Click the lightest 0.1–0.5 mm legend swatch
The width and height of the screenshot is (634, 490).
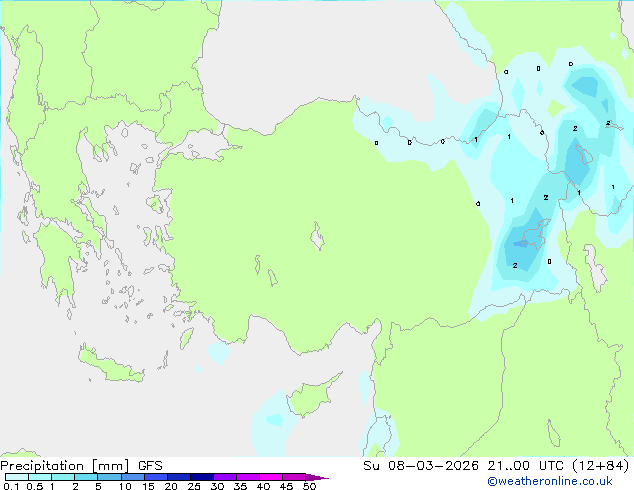coord(17,477)
